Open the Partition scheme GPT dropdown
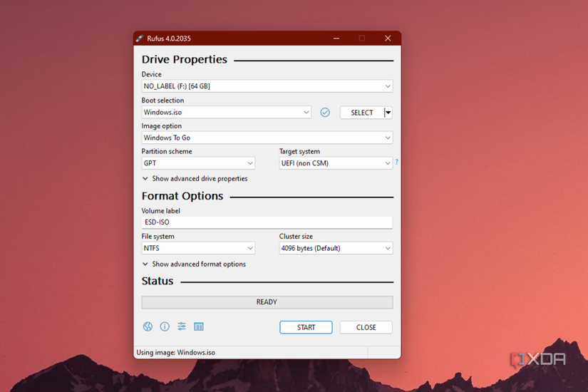Screen dimensions: 588x392 [198, 163]
